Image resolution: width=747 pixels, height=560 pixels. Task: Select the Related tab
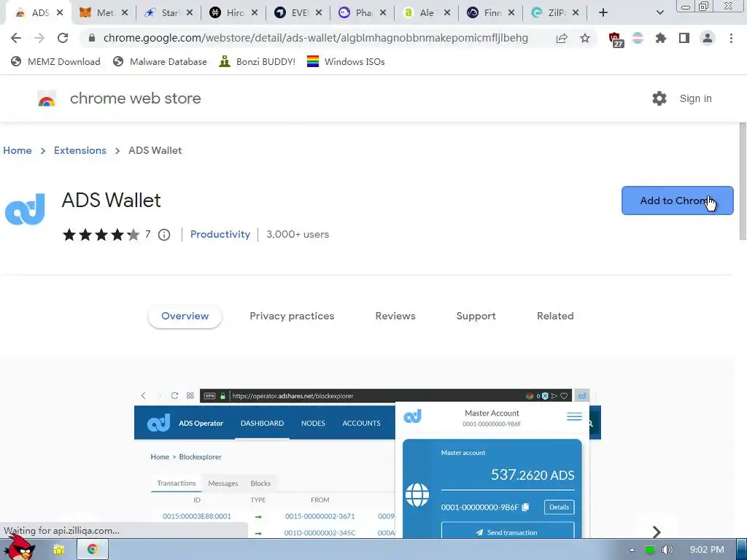(x=555, y=316)
